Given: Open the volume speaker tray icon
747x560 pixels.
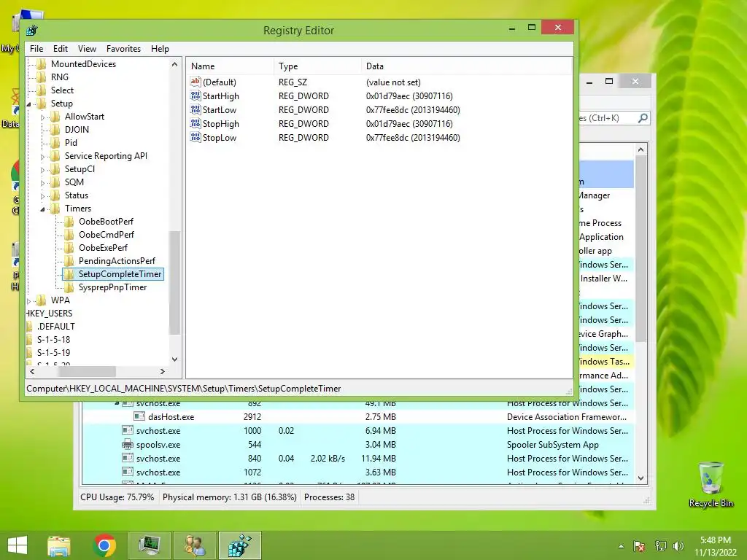Looking at the screenshot, I should (x=678, y=546).
